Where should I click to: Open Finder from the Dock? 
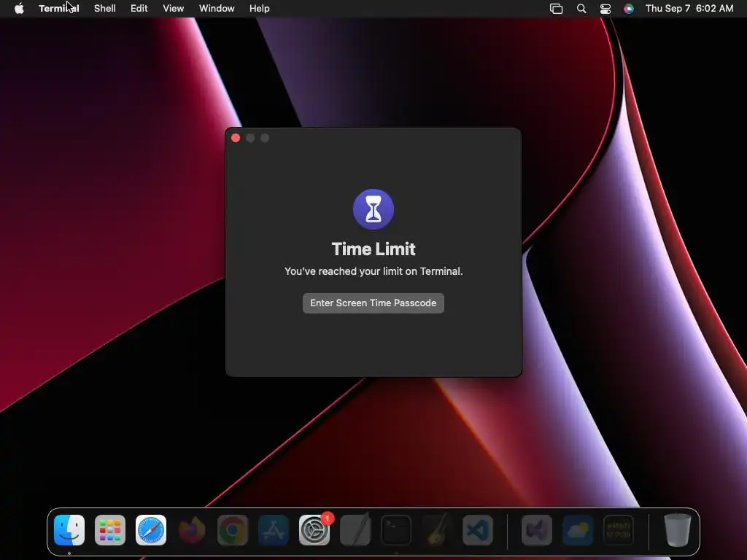(x=69, y=530)
